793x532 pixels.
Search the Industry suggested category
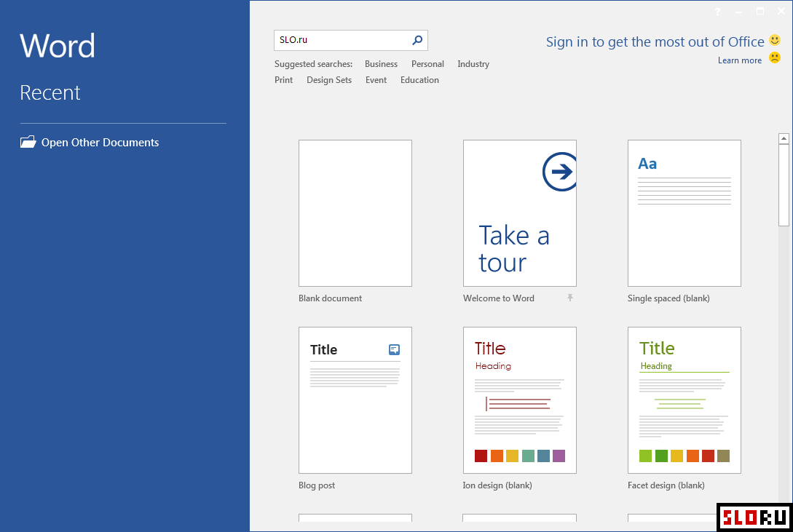(x=473, y=64)
